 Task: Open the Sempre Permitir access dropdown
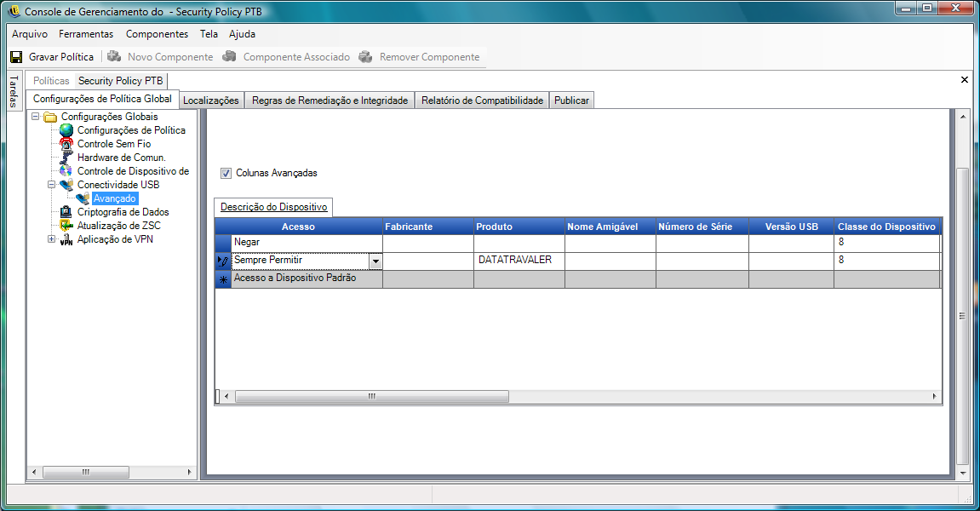[375, 261]
